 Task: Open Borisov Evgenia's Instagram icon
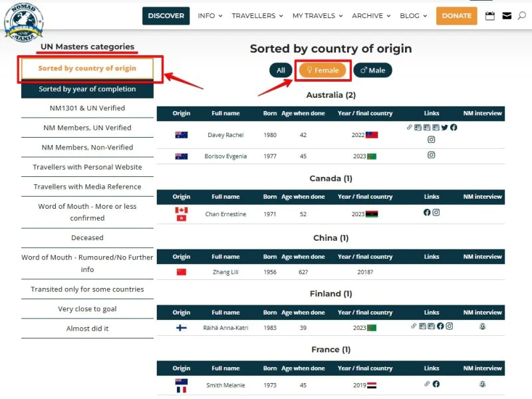[431, 155]
